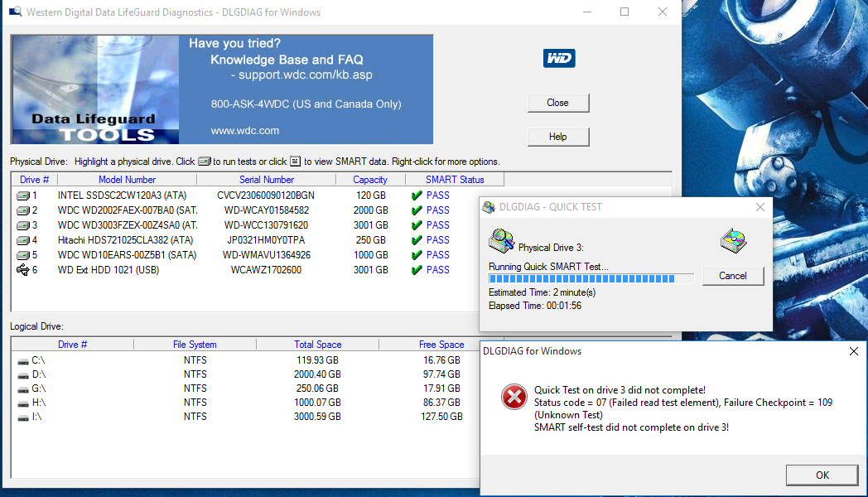
Task: Select serial WD-WCAY01584582
Action: click(x=266, y=210)
